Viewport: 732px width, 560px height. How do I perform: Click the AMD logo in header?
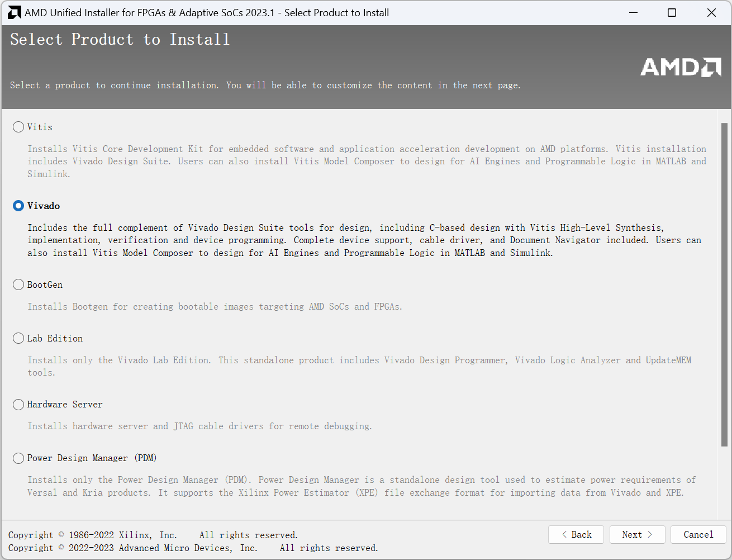(680, 67)
